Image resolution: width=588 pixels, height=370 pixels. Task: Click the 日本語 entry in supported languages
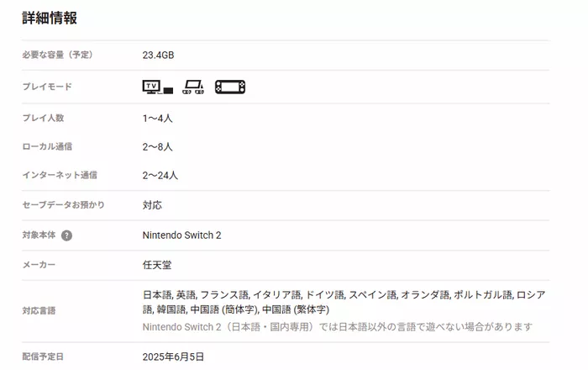coord(157,295)
